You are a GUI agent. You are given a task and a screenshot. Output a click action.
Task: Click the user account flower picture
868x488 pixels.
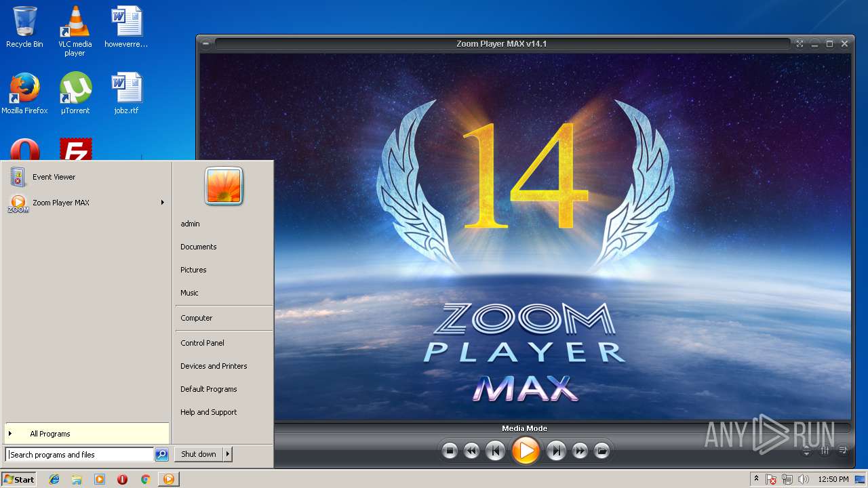224,186
